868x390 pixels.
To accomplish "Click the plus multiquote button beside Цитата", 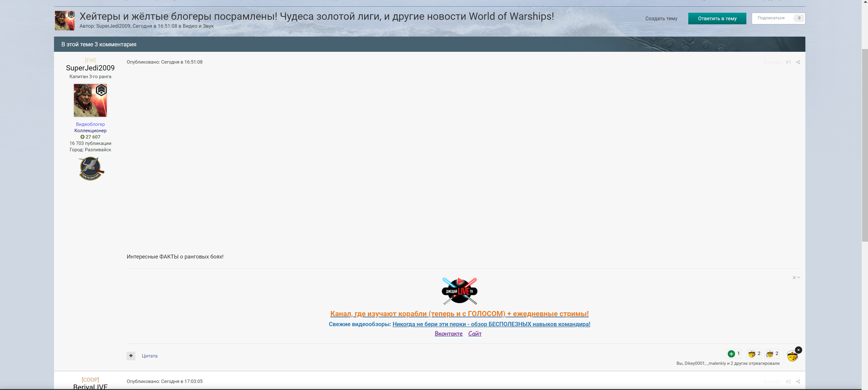I will click(131, 356).
